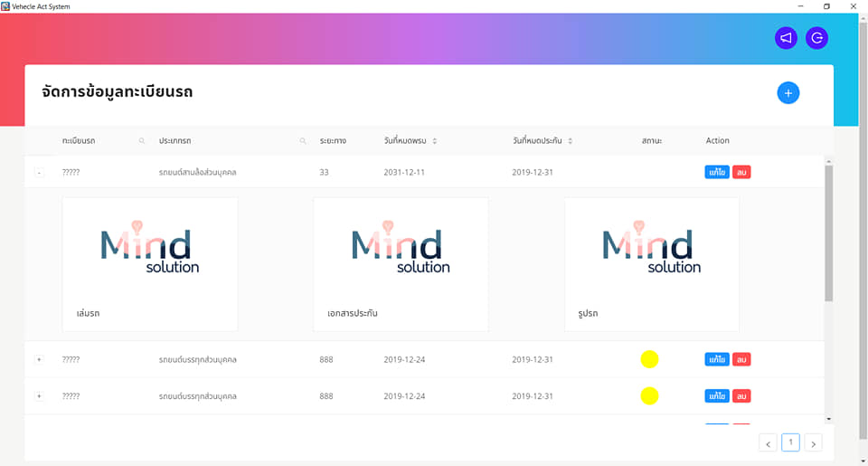Click the megaphone announcement icon
The width and height of the screenshot is (868, 466).
pos(786,38)
